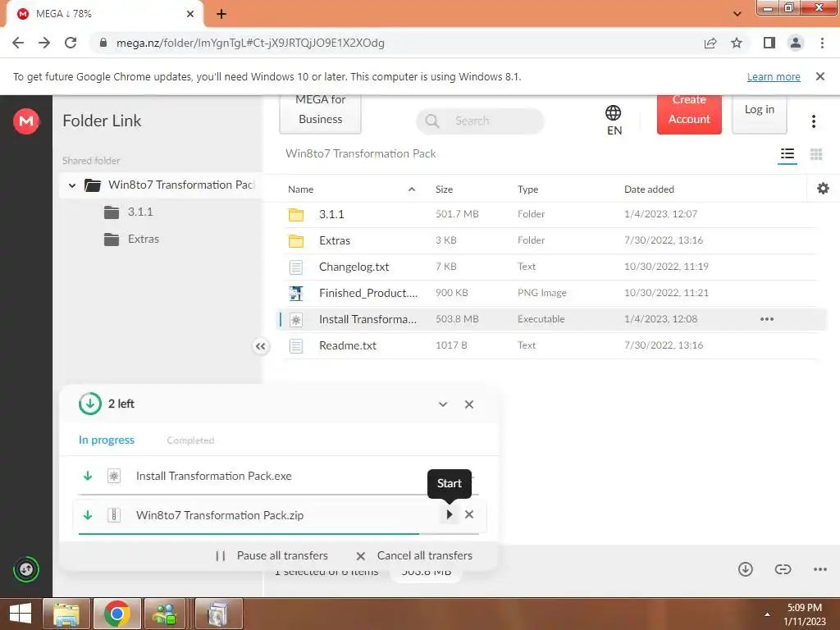Share this page icon in address bar
840x630 pixels.
click(x=710, y=43)
